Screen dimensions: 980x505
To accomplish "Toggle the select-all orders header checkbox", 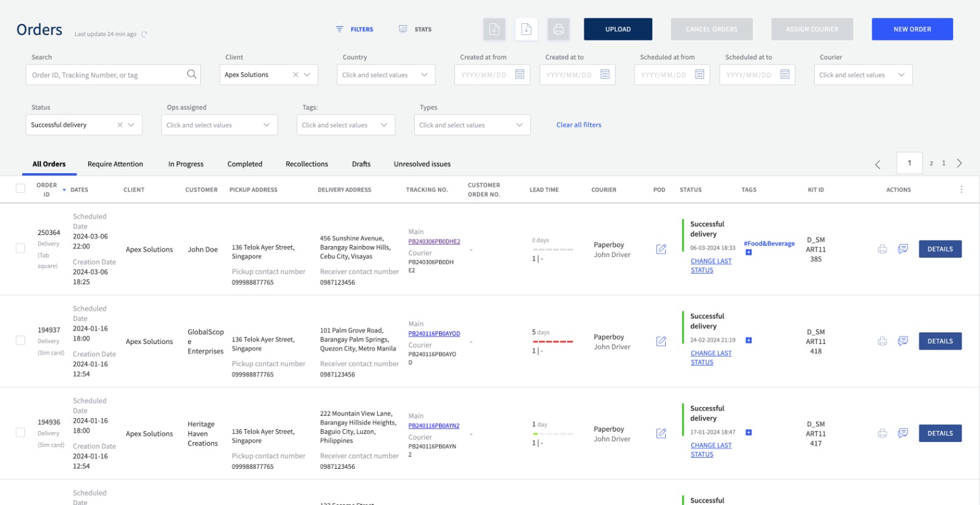I will (21, 189).
